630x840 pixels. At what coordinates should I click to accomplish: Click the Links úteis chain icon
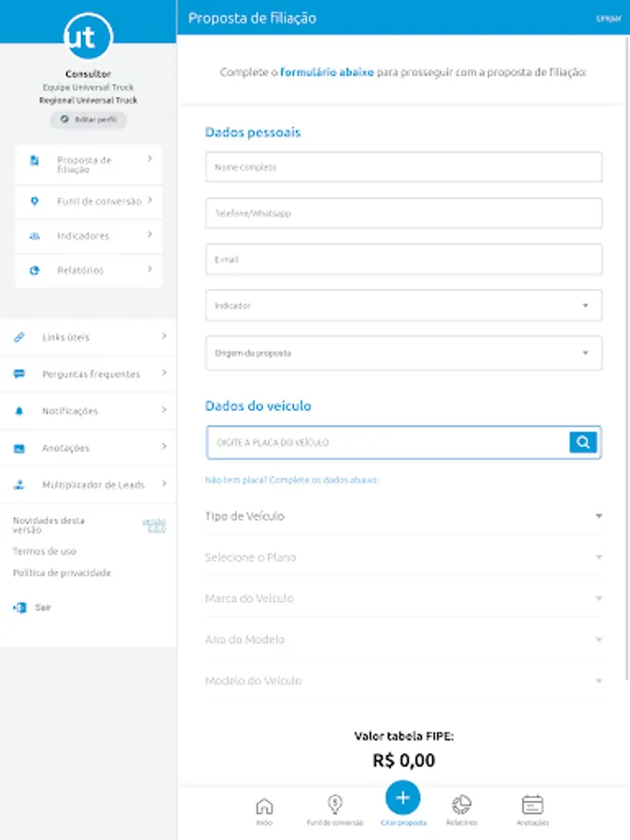coord(19,337)
